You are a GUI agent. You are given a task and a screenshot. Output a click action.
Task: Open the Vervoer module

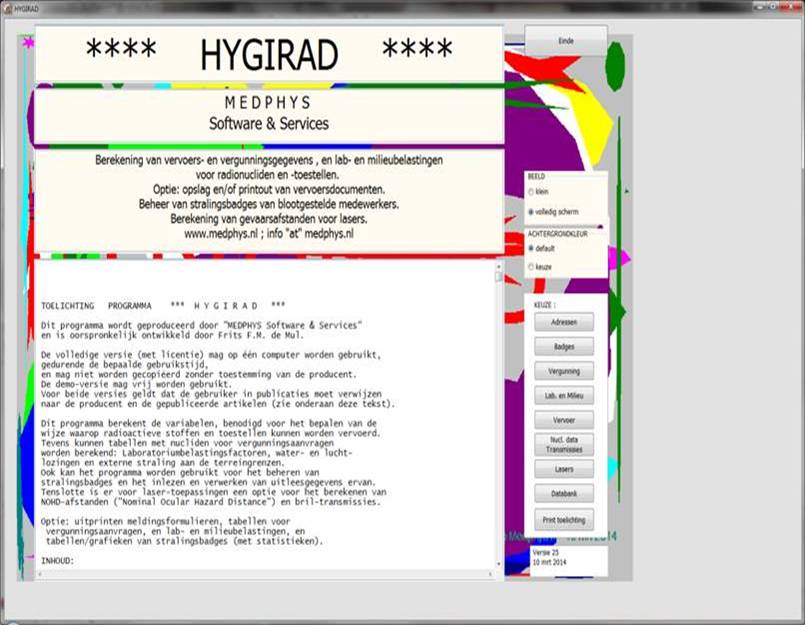(x=564, y=420)
